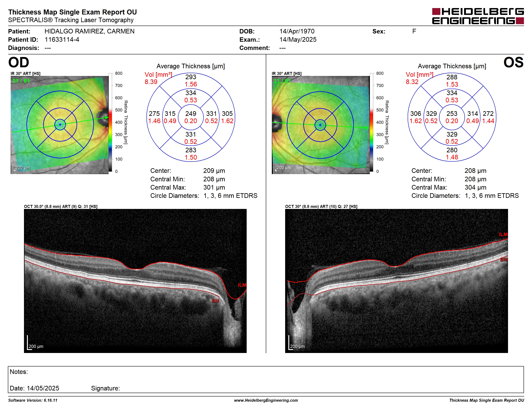
Task: Click the Thickness Map Single Exam Report title
Action: 72,12
